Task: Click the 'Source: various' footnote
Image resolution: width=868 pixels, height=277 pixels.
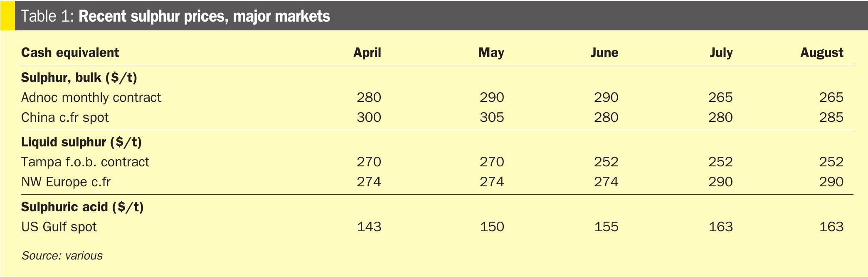Action: click(x=62, y=255)
